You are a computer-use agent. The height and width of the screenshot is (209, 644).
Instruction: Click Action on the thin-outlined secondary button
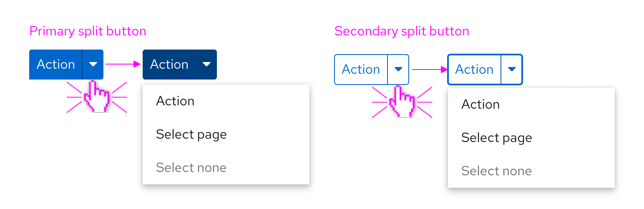[x=361, y=70]
